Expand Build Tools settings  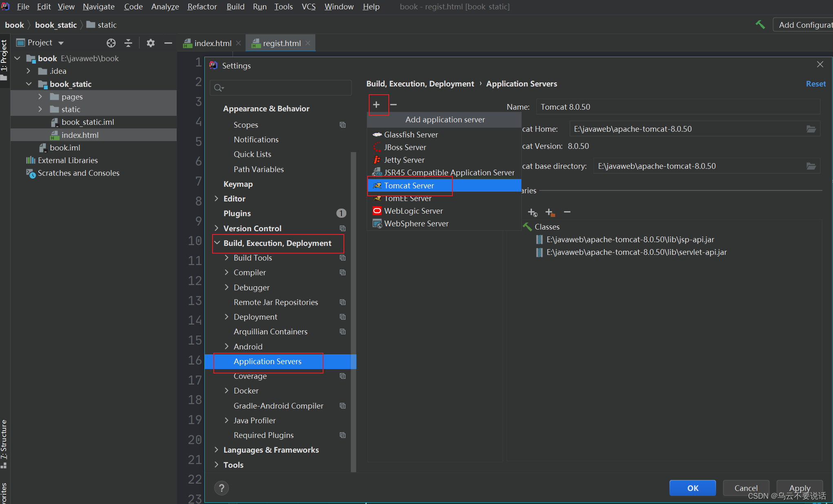click(x=226, y=258)
